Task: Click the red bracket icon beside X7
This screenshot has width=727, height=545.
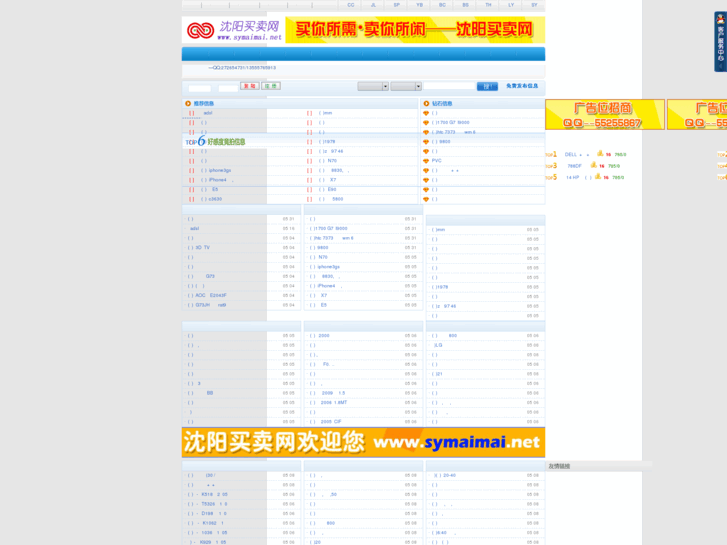Action: [x=309, y=180]
